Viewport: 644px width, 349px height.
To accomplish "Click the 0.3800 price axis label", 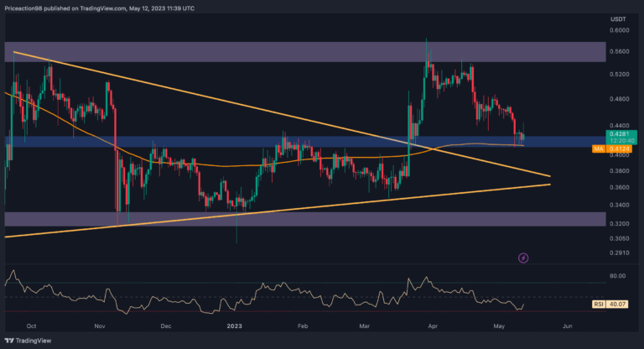I will (x=620, y=171).
